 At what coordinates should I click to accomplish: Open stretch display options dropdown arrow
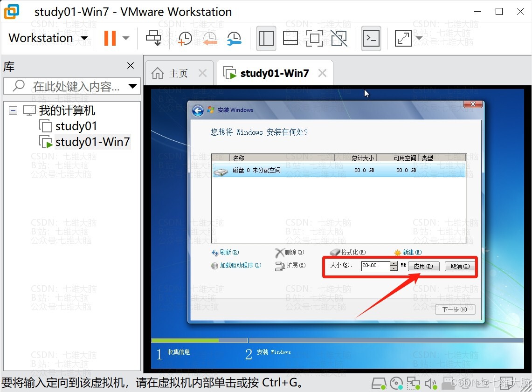[x=419, y=38]
